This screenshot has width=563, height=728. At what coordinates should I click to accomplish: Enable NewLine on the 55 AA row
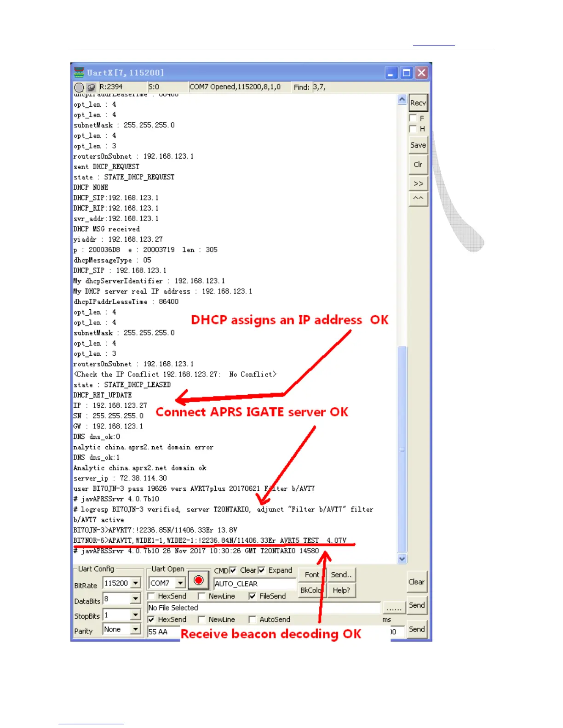(x=201, y=620)
